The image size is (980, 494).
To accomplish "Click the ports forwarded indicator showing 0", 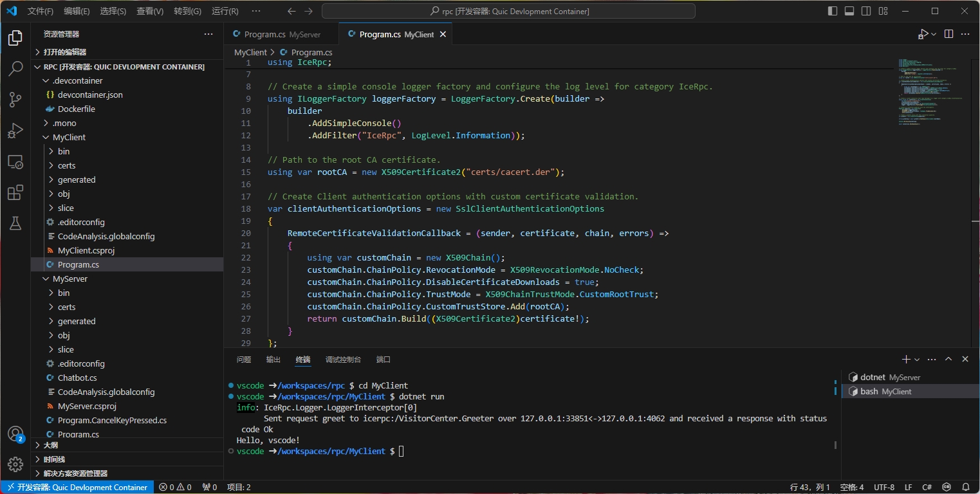I will (x=210, y=487).
